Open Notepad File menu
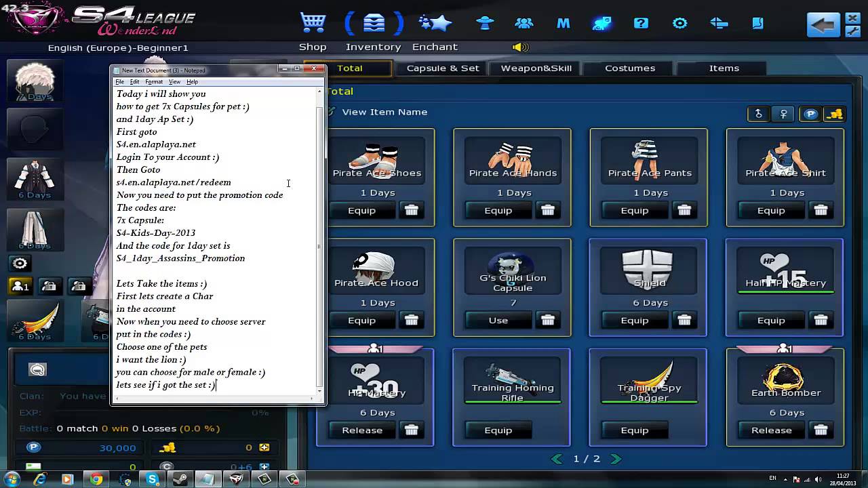The height and width of the screenshot is (488, 868). pyautogui.click(x=119, y=82)
